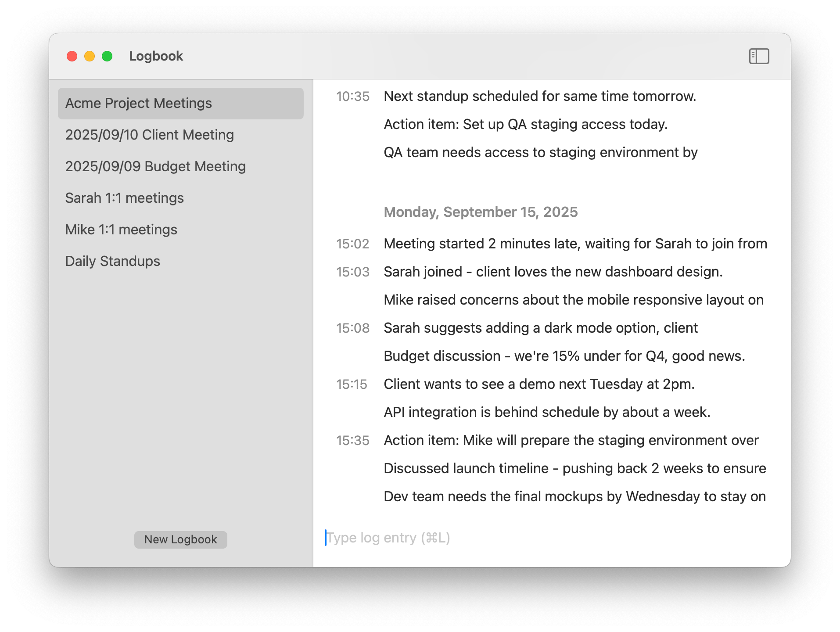Select entry 'Meeting started 2 minutes late'
The height and width of the screenshot is (632, 840).
click(575, 244)
